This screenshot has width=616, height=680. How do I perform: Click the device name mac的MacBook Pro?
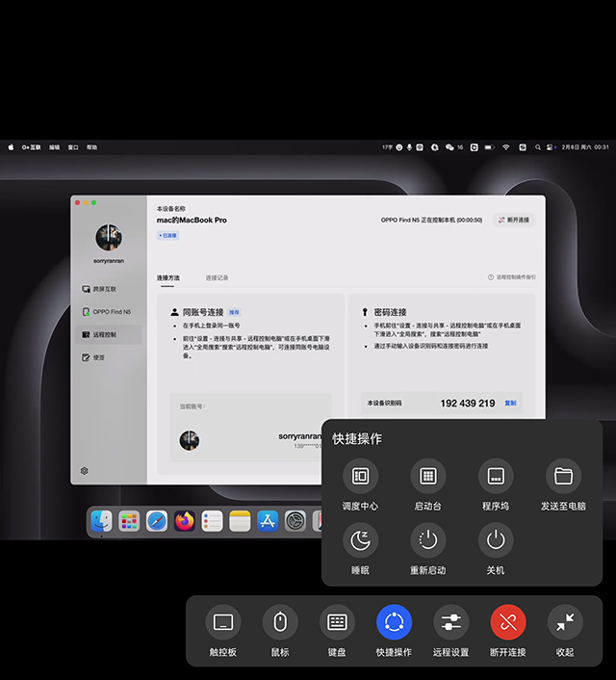coord(192,220)
